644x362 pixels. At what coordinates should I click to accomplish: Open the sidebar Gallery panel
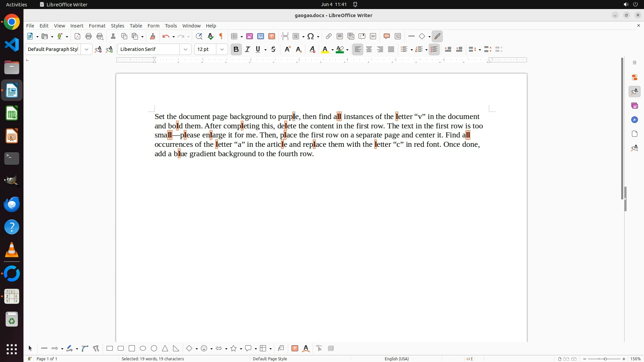coord(635,106)
